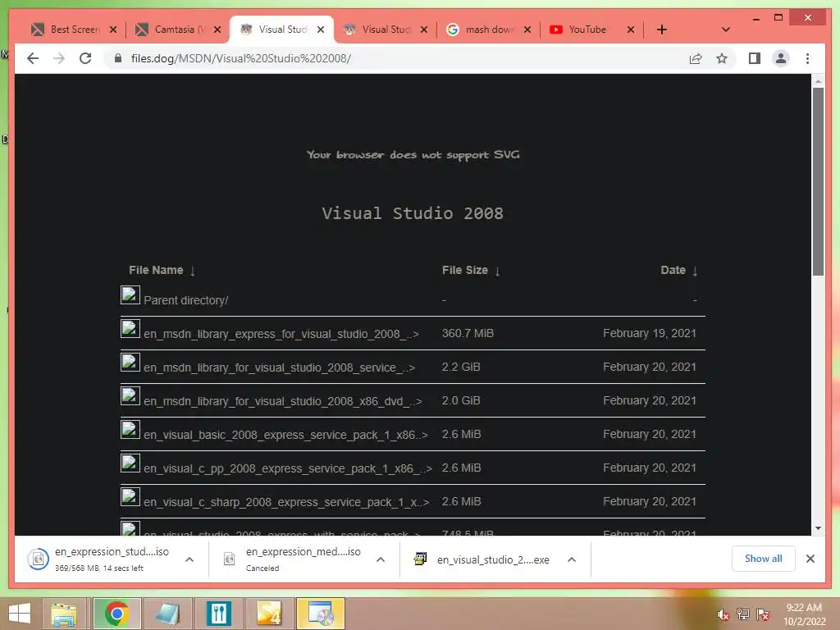This screenshot has height=630, width=840.
Task: Go back to the previous page
Action: [x=33, y=58]
